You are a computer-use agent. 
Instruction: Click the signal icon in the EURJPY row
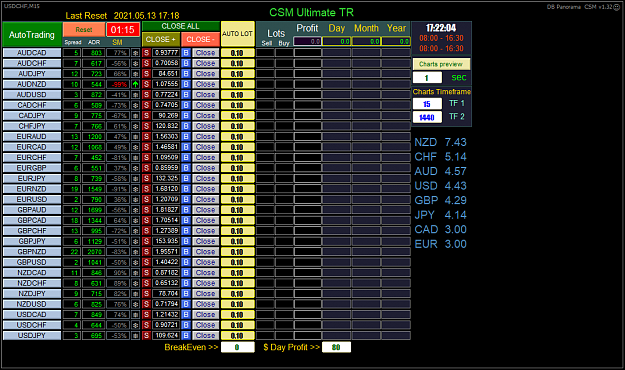[136, 179]
